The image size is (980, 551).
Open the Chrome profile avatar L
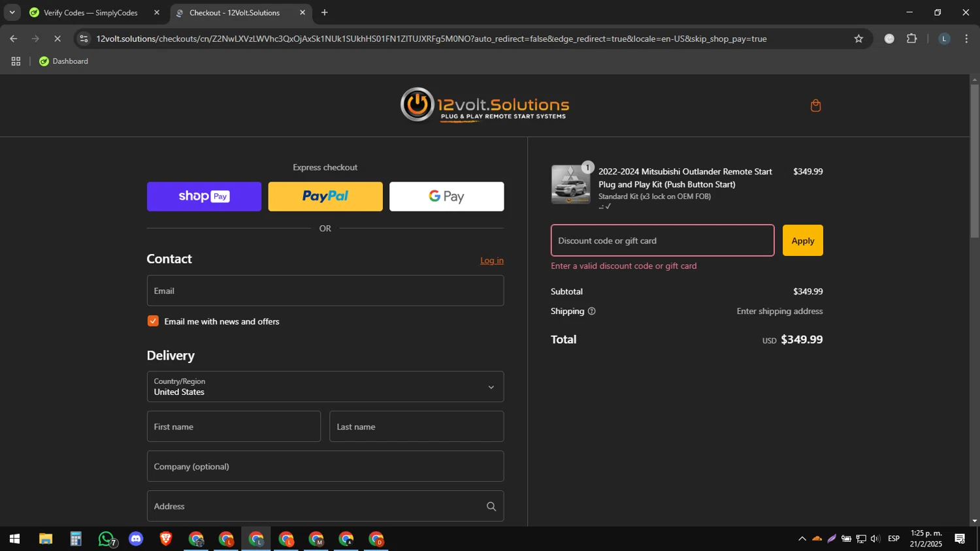[x=944, y=39]
